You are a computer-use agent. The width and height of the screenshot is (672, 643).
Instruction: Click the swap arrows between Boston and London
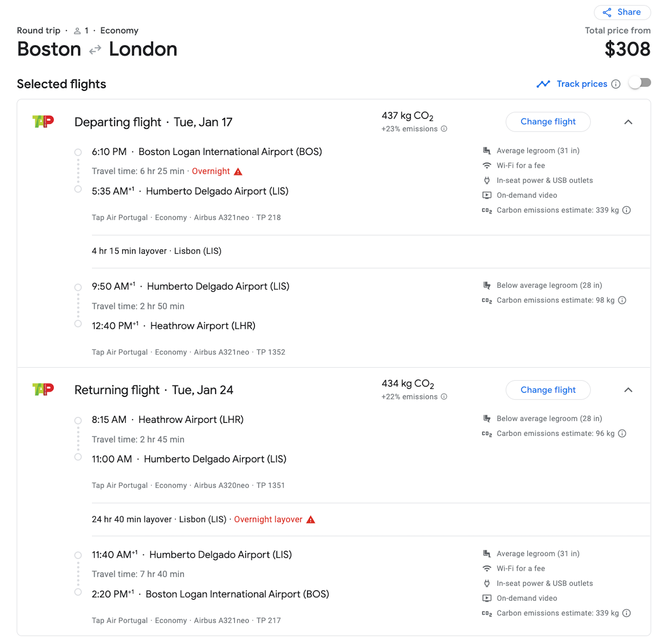click(x=95, y=49)
